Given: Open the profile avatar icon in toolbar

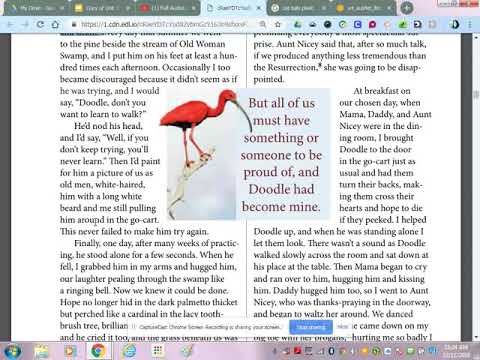Looking at the screenshot, I should tap(455, 24).
